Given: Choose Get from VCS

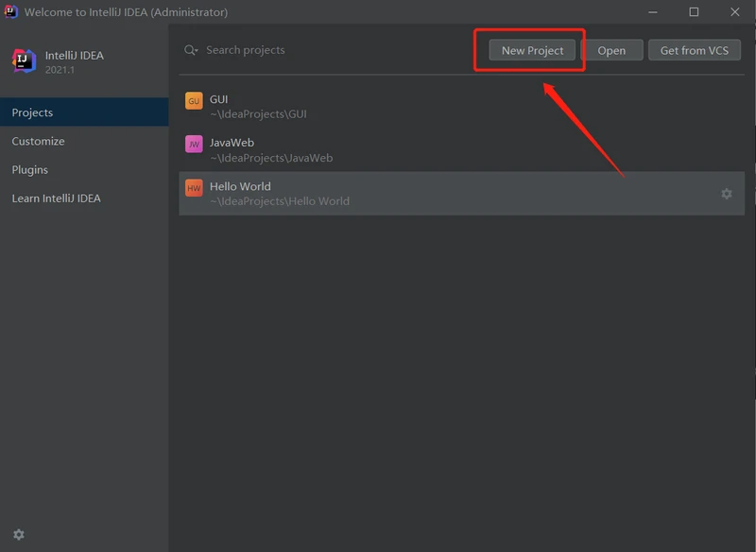Looking at the screenshot, I should coord(694,50).
